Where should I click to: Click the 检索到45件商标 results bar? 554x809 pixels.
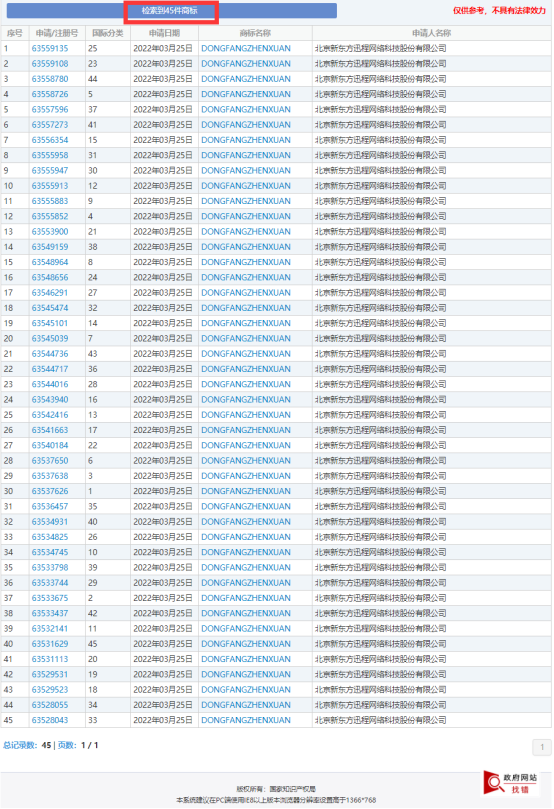[172, 11]
